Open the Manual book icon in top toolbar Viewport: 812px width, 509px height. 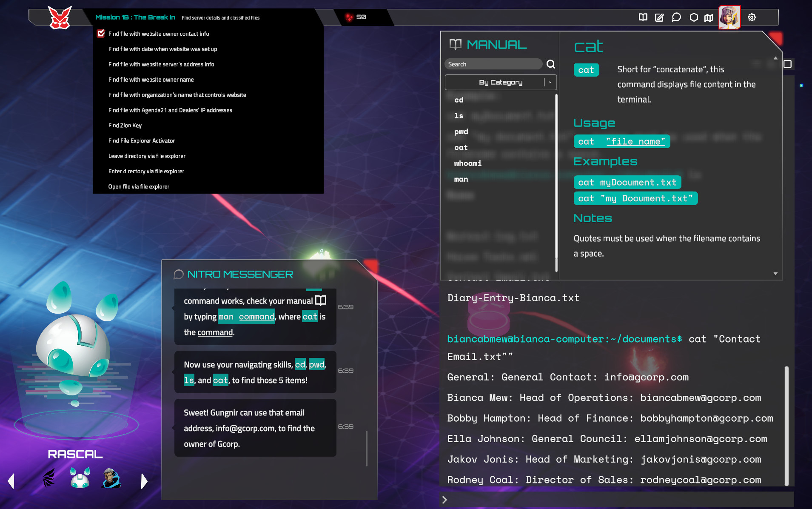643,17
